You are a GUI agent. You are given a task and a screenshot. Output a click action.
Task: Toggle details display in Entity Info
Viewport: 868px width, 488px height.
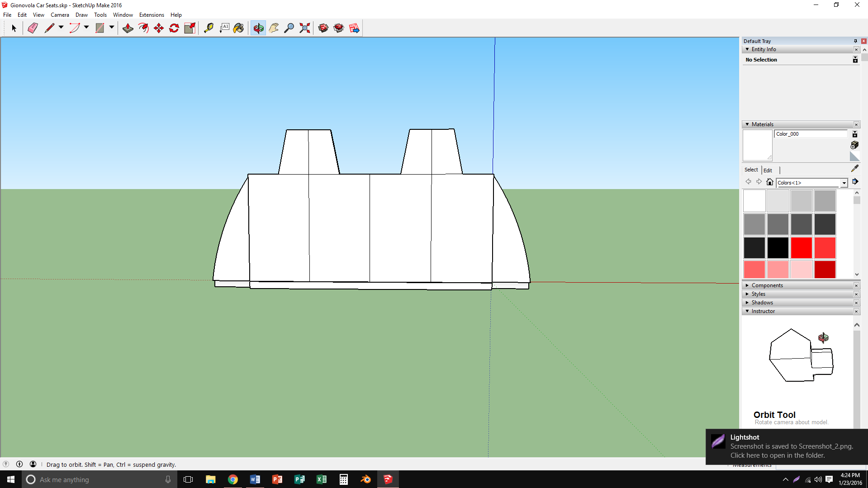(855, 60)
